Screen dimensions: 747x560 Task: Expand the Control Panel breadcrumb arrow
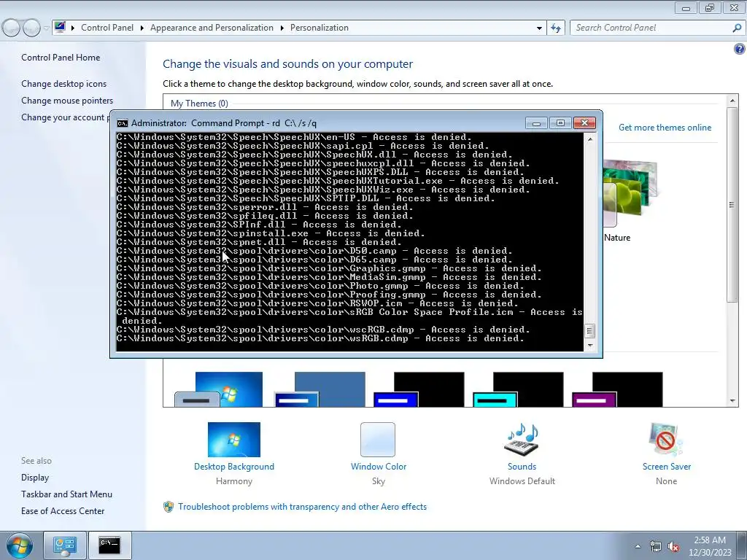142,28
